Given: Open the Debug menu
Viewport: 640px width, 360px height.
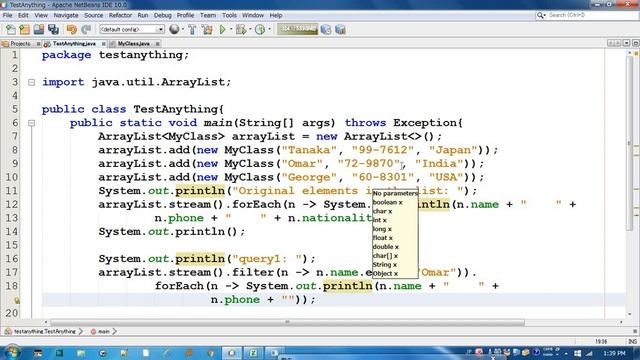Looking at the screenshot, I should pos(162,15).
